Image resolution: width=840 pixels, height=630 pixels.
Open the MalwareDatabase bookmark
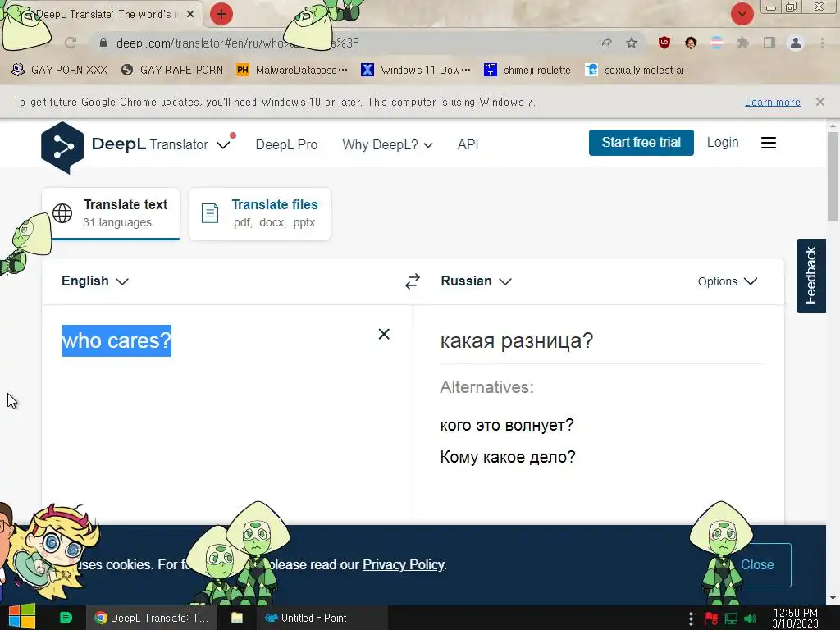[291, 70]
